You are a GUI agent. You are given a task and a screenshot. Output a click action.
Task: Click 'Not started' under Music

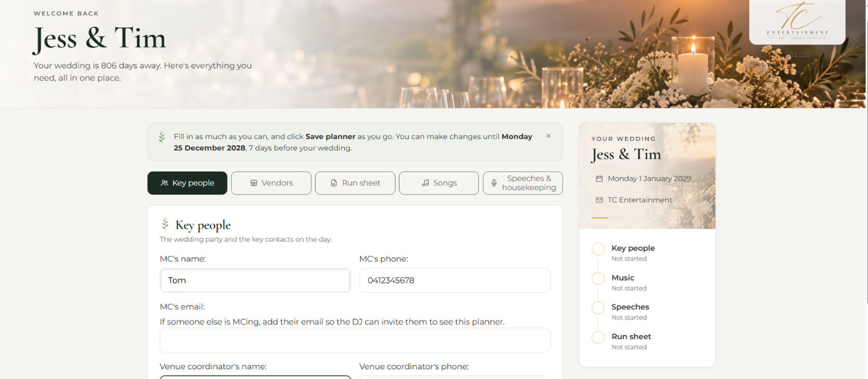629,289
